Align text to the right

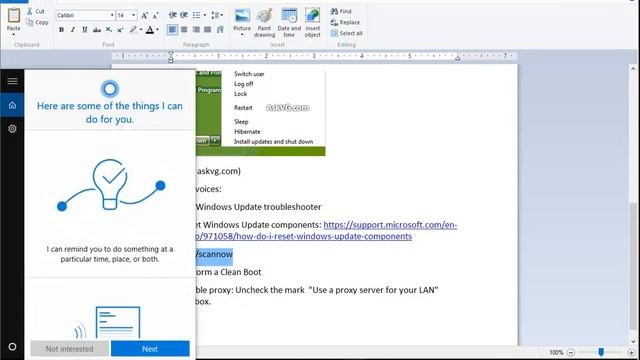[196, 29]
